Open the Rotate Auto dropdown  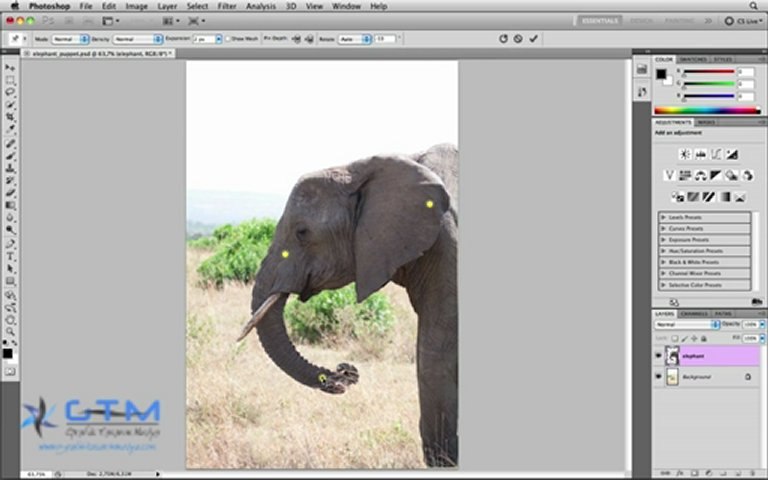(355, 39)
